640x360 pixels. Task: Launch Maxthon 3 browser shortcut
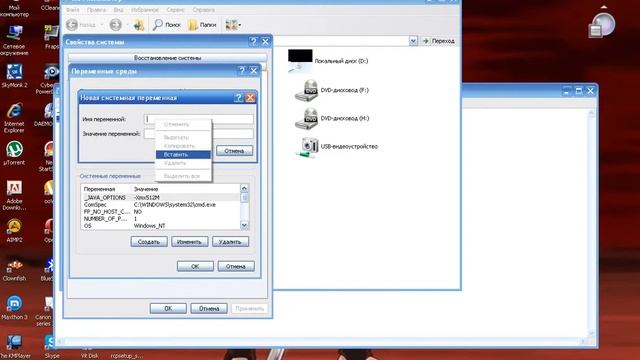pos(14,308)
